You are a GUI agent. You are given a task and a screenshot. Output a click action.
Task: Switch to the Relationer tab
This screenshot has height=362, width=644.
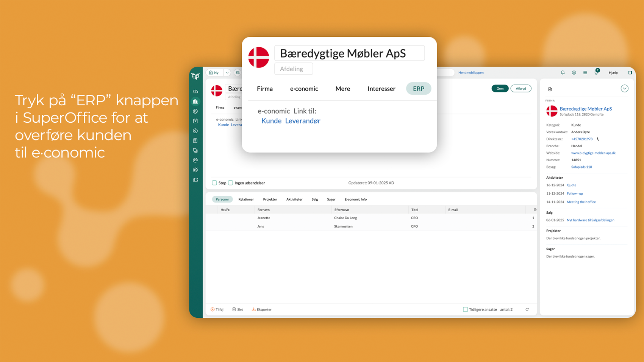tap(246, 199)
